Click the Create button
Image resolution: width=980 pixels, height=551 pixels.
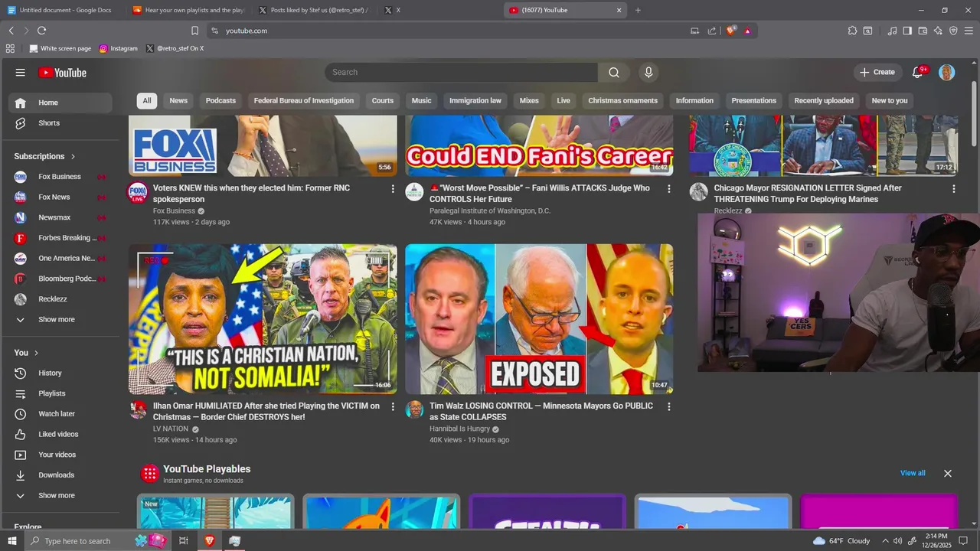point(877,72)
